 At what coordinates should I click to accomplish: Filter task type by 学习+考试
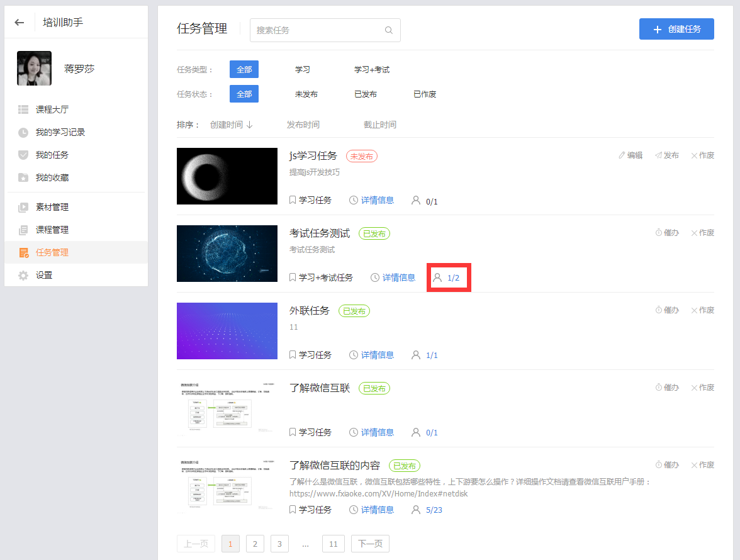point(372,69)
